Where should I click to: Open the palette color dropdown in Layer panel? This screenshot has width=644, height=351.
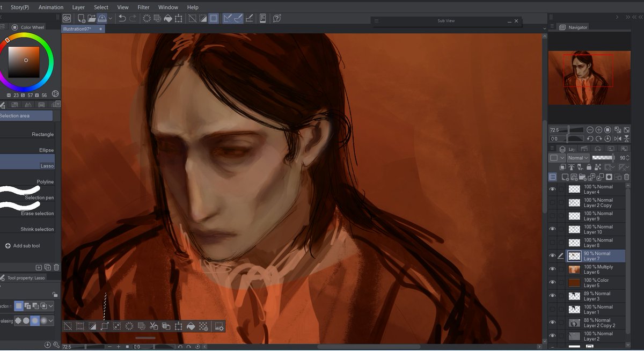[557, 158]
